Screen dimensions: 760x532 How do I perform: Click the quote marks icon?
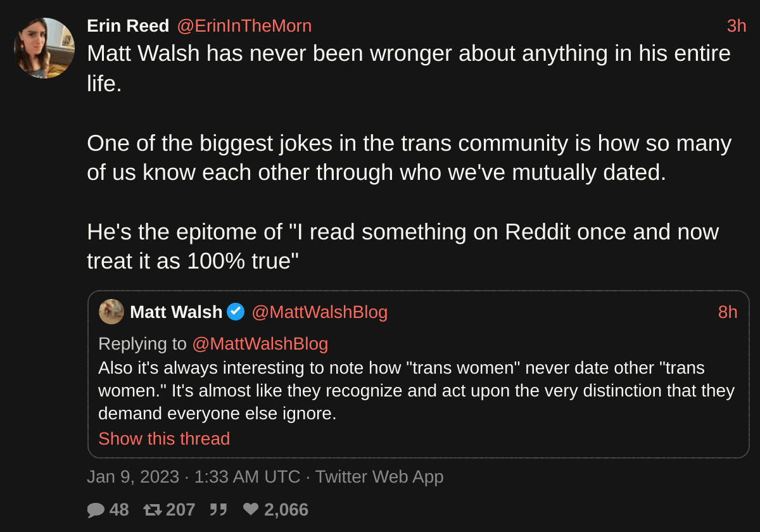(218, 510)
